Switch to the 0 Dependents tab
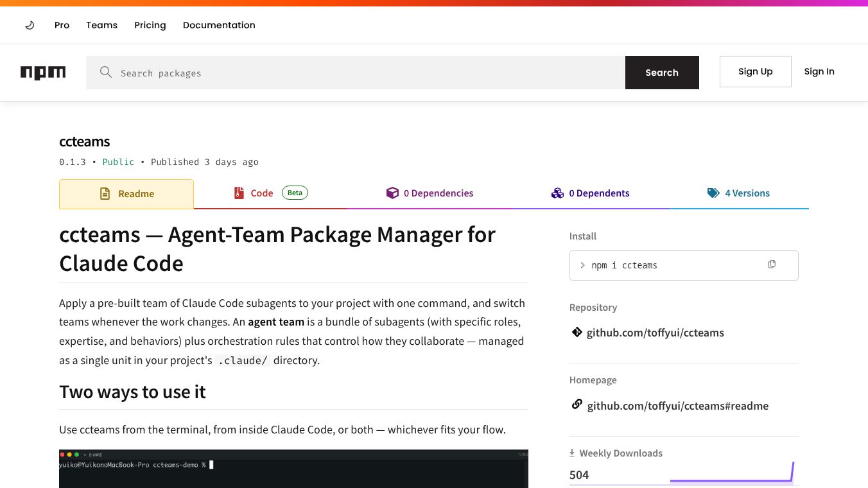 pyautogui.click(x=591, y=193)
